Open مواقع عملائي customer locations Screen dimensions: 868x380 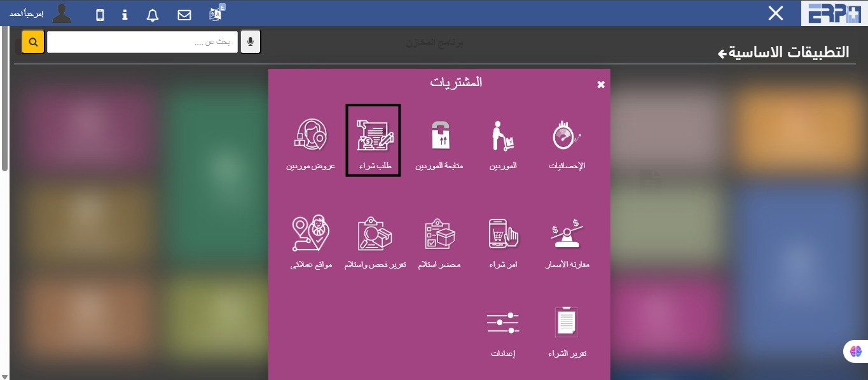[311, 243]
